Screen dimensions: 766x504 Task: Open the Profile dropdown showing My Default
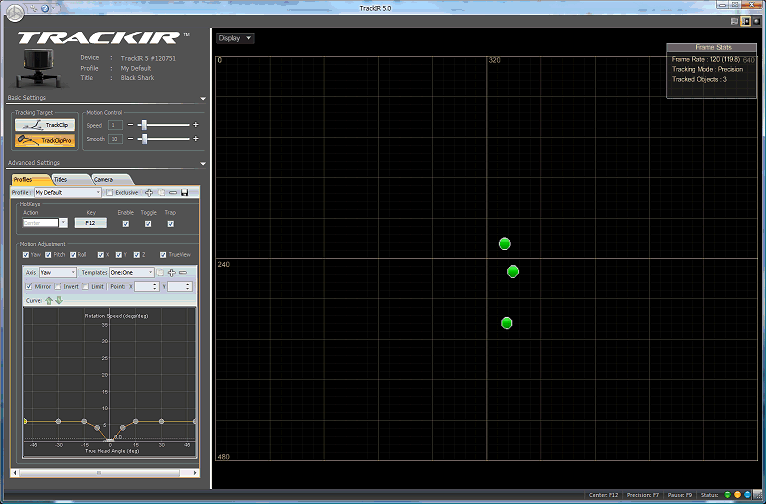tap(67, 192)
